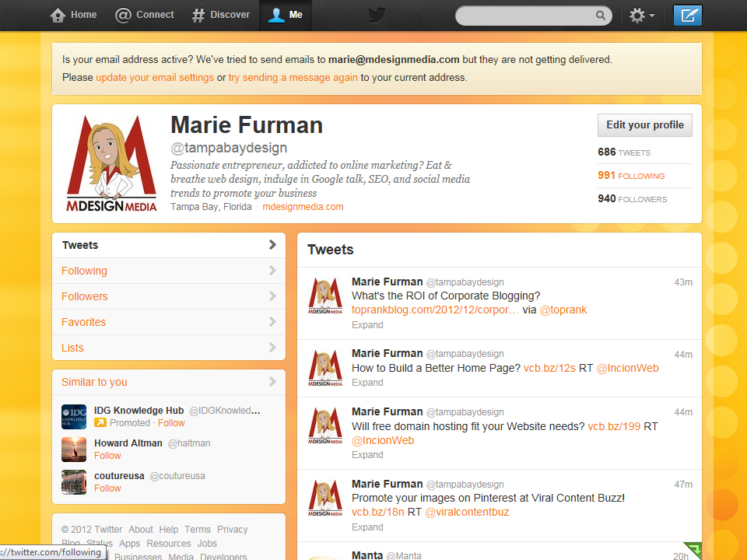The width and height of the screenshot is (747, 560).
Task: Click 940 Followers stat
Action: 633,199
